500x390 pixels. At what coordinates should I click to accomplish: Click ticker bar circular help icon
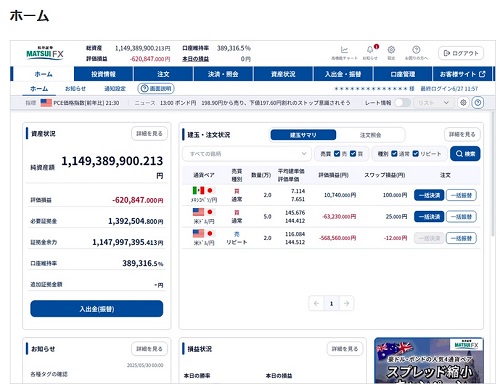pos(478,103)
